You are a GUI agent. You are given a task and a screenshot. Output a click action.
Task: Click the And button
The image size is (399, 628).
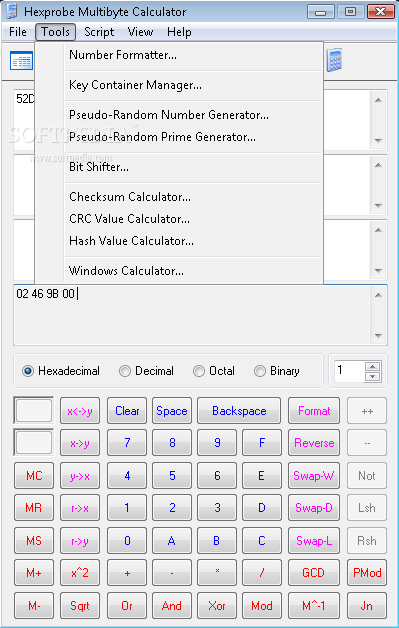[172, 606]
